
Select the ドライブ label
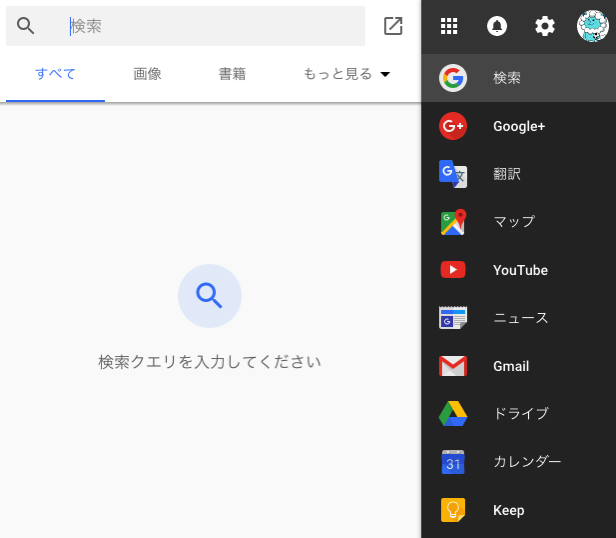pos(521,414)
